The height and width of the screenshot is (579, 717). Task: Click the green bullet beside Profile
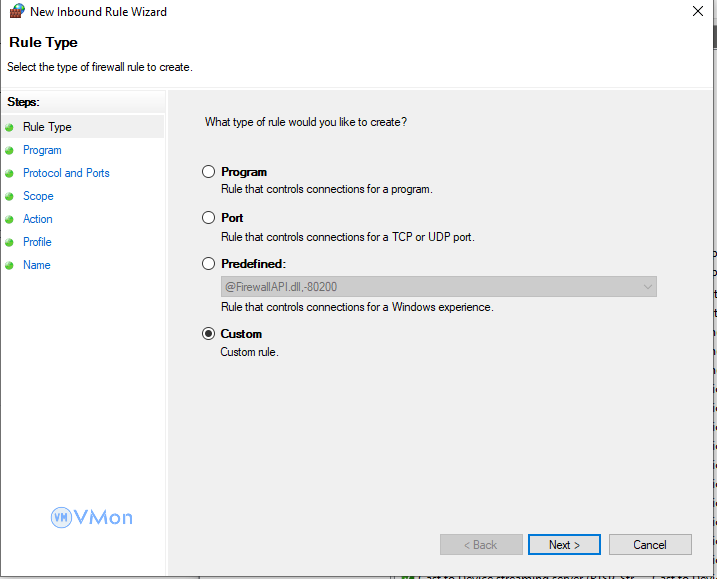click(x=10, y=243)
